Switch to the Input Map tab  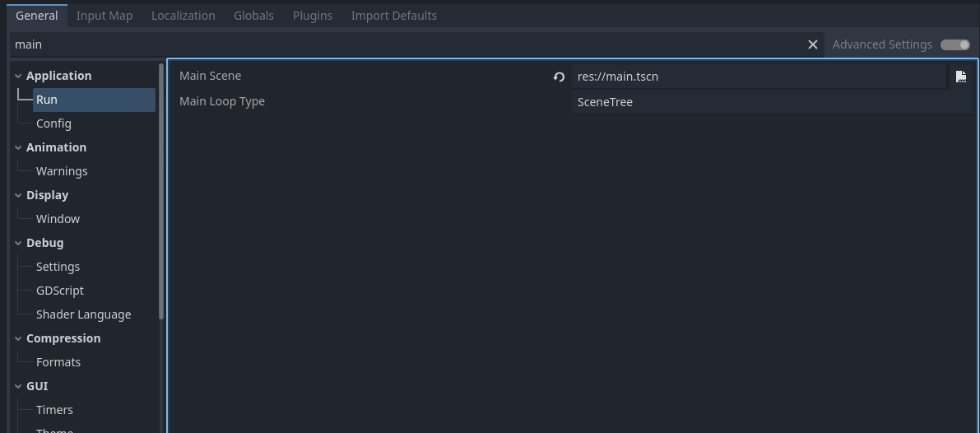[x=105, y=16]
